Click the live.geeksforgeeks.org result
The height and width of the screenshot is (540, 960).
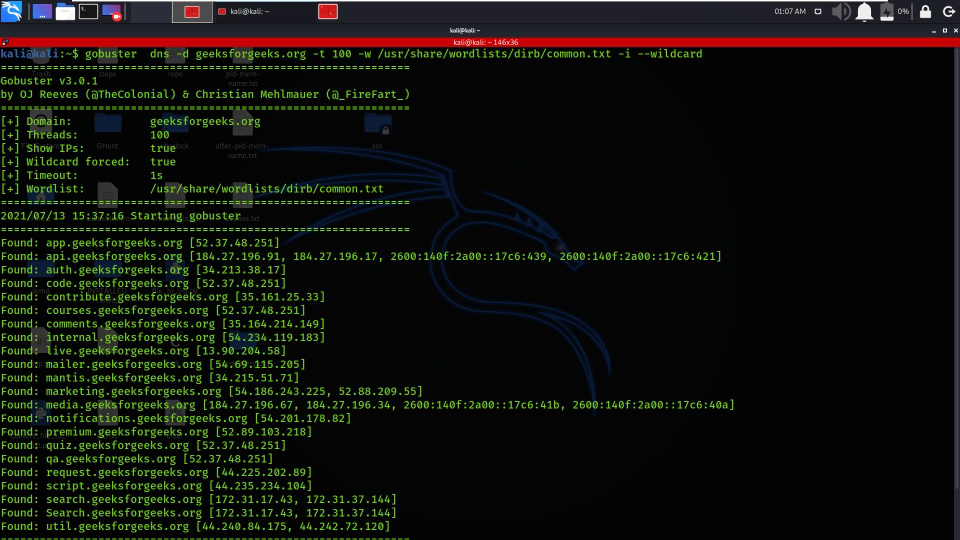coord(143,350)
